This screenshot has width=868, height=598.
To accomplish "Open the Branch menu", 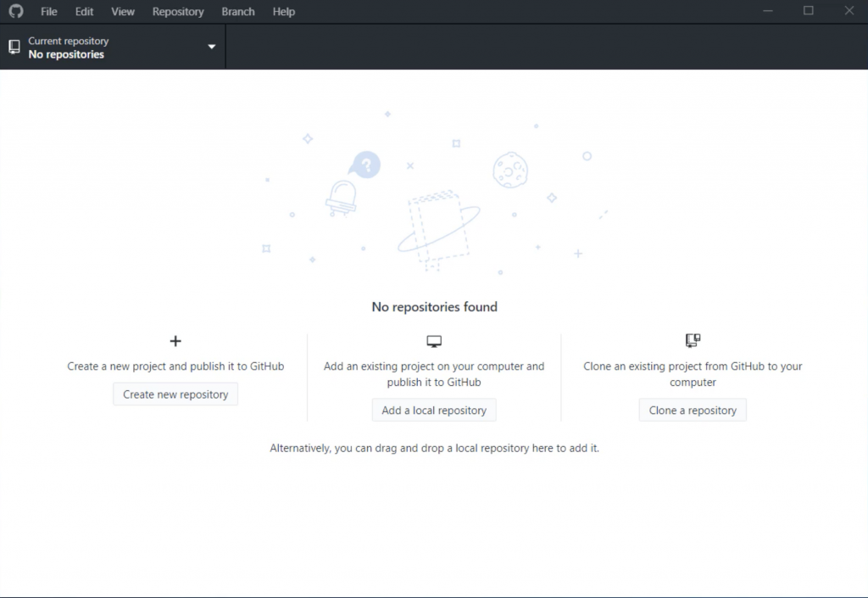I will coord(238,12).
